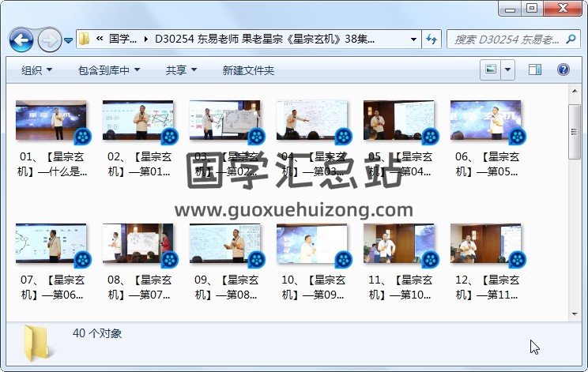The image size is (588, 372).
Task: Select the D30254 东易老师 breadcrumb segment
Action: pyautogui.click(x=265, y=39)
